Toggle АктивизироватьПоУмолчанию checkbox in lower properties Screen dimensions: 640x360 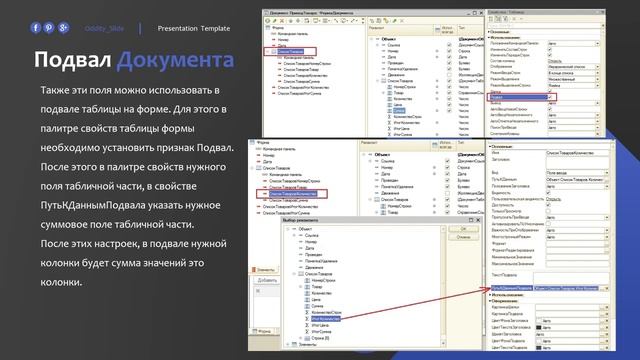click(548, 224)
